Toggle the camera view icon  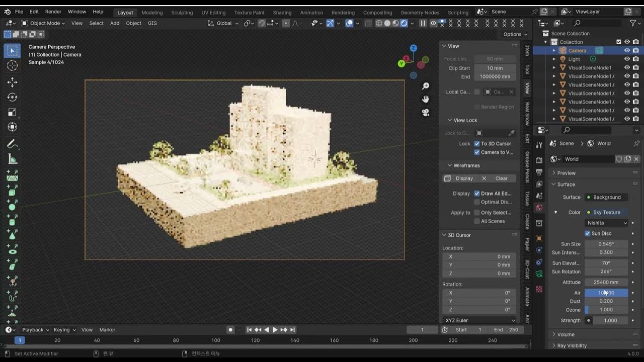click(426, 112)
